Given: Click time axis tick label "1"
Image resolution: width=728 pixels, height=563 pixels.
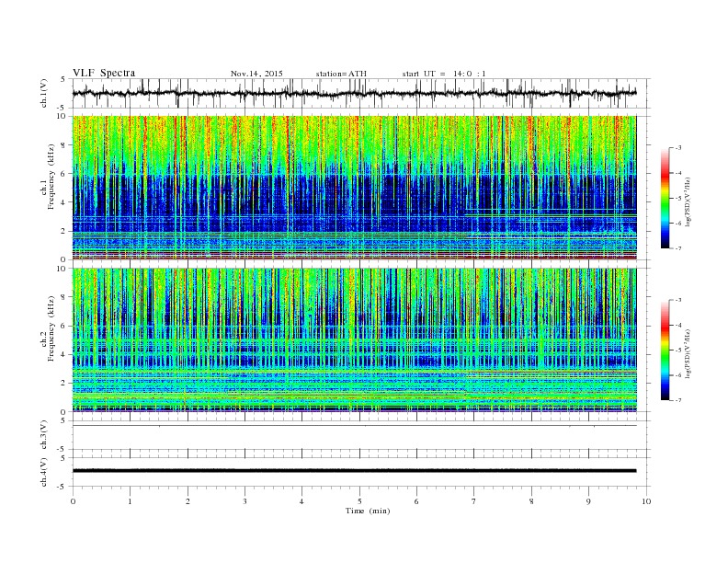Looking at the screenshot, I should pos(130,501).
